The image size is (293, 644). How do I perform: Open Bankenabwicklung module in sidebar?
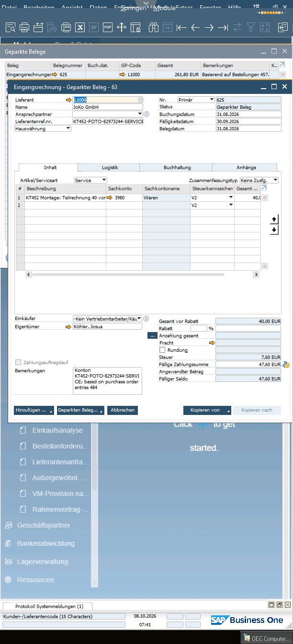(46, 543)
